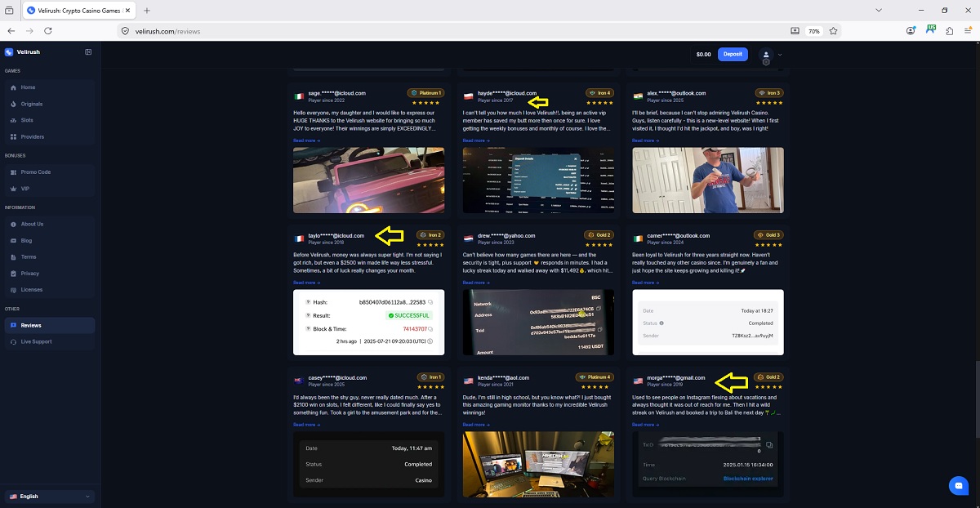Bookmark this page with star icon
Image resolution: width=980 pixels, height=508 pixels.
tap(833, 31)
